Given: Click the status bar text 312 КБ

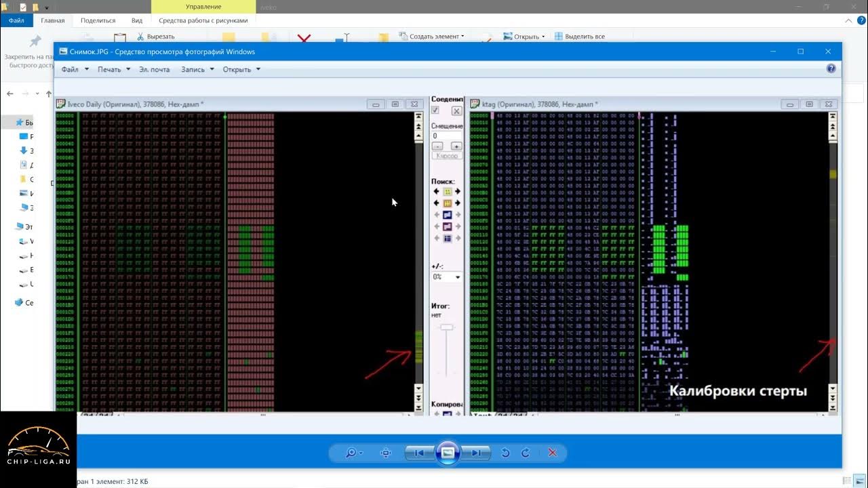Looking at the screenshot, I should [x=136, y=481].
